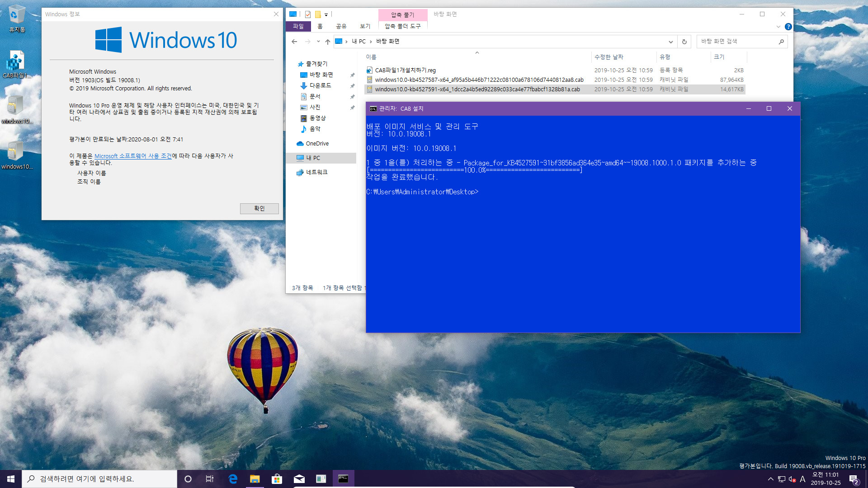The height and width of the screenshot is (488, 868).
Task: Select 음악 in navigation pane
Action: (315, 129)
